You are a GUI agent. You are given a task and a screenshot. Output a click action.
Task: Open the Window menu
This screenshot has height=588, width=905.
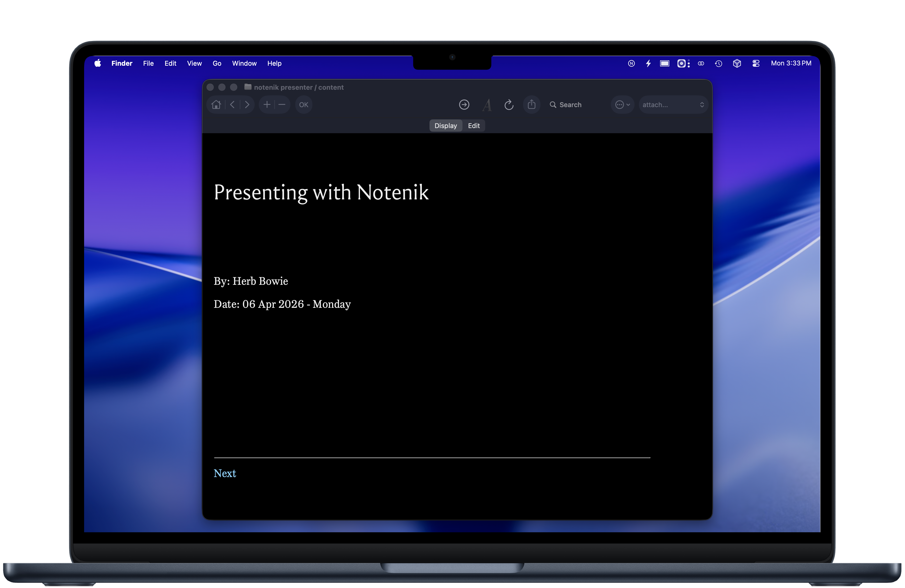(x=244, y=63)
